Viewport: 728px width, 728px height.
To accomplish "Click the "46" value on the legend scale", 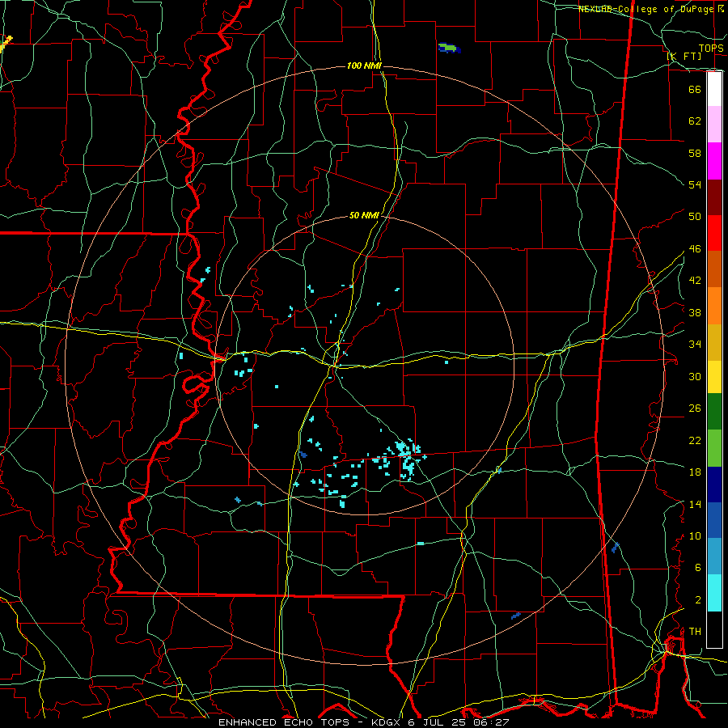I will coord(695,249).
